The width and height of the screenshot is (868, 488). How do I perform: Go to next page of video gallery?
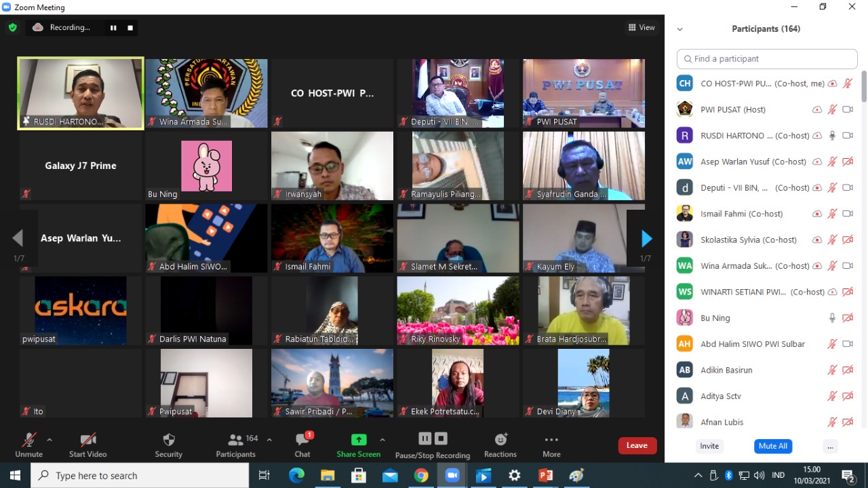(x=646, y=239)
